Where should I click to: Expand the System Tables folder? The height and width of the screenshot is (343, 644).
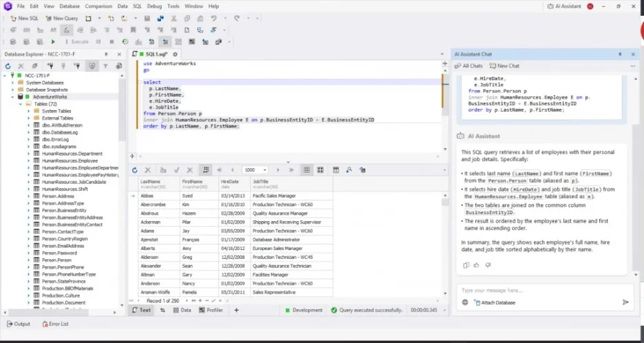tap(28, 111)
